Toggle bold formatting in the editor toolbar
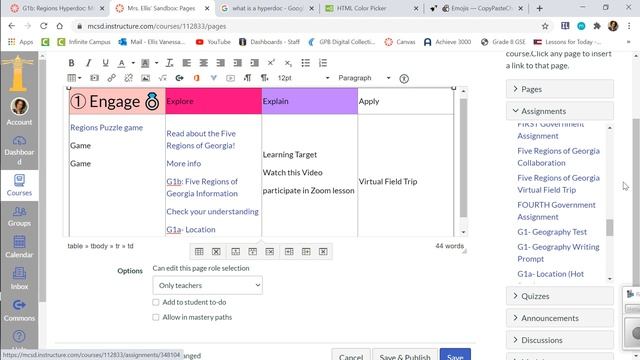The width and height of the screenshot is (640, 360). pos(71,63)
